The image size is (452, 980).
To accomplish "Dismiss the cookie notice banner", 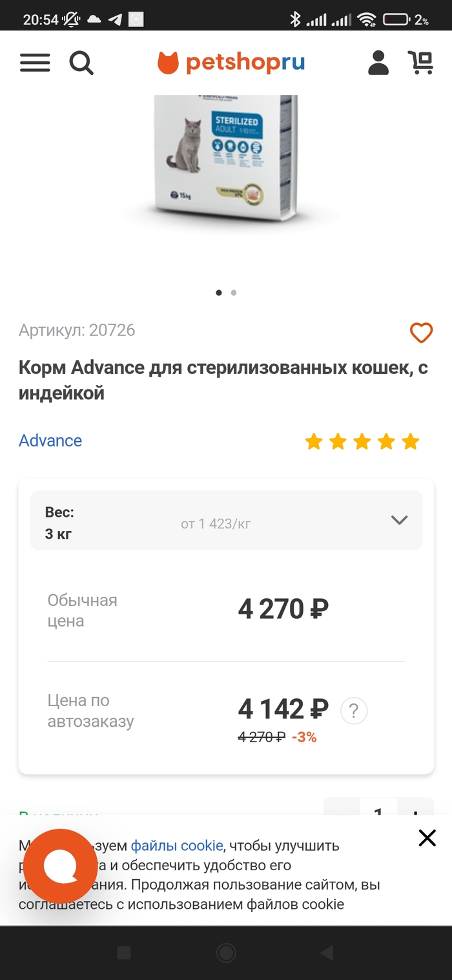I will click(427, 838).
